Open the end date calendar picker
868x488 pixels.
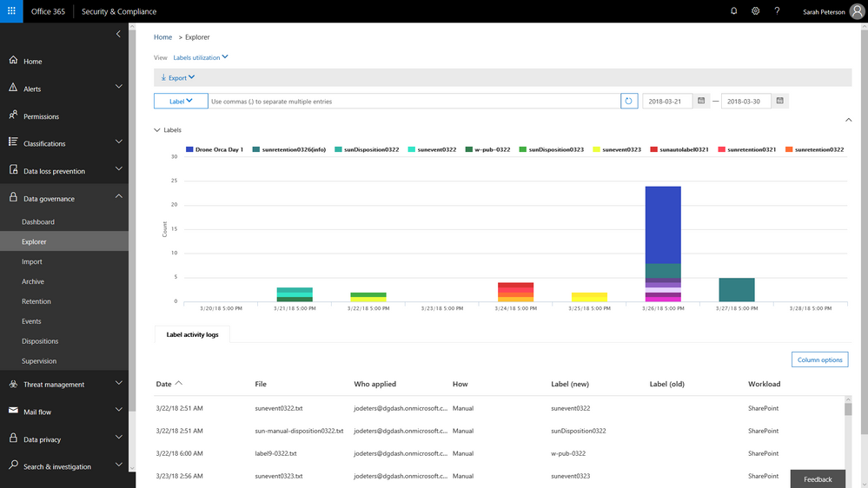click(780, 101)
